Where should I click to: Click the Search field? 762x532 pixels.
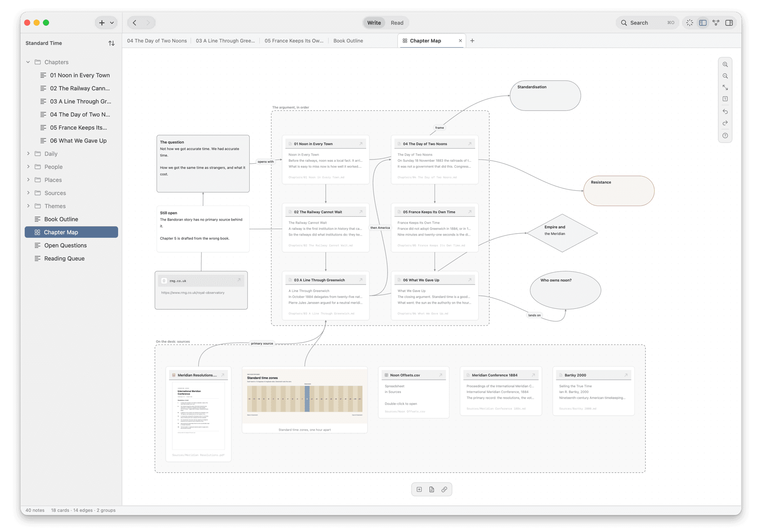tap(648, 23)
